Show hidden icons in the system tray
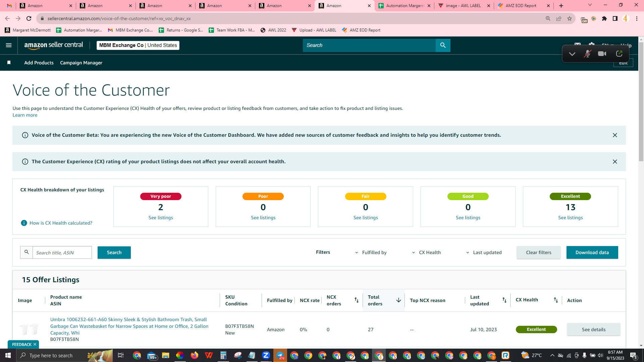The width and height of the screenshot is (644, 362). click(552, 355)
